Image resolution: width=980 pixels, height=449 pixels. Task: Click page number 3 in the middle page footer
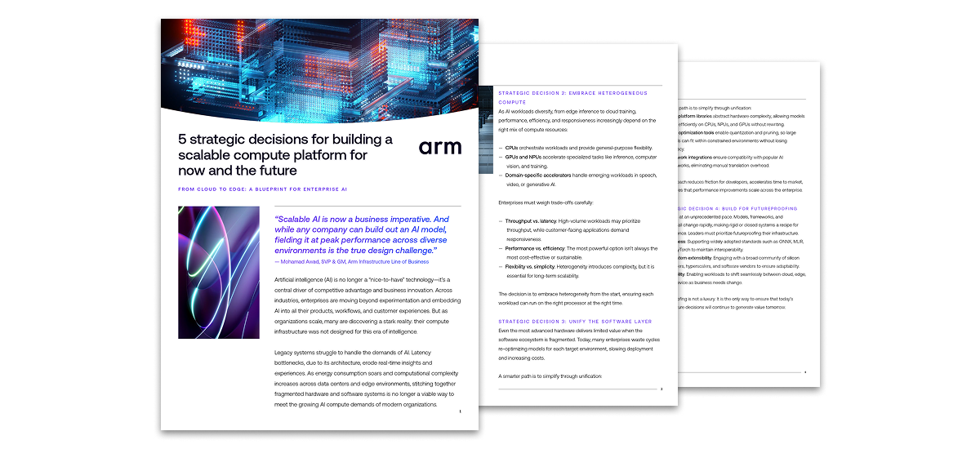pos(661,389)
